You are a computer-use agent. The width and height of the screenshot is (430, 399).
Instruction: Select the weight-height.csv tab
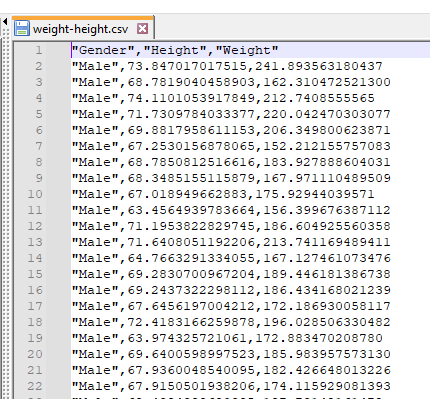point(83,28)
